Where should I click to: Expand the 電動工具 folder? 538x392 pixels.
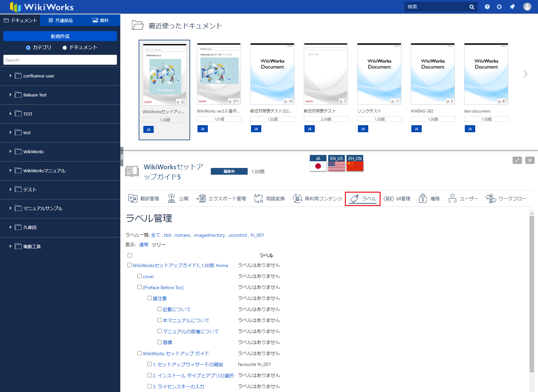pos(10,246)
